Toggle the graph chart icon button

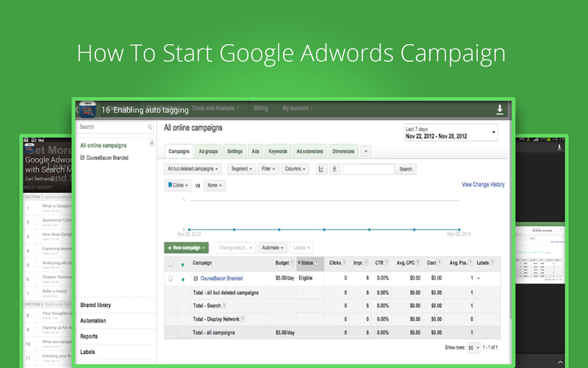[321, 169]
